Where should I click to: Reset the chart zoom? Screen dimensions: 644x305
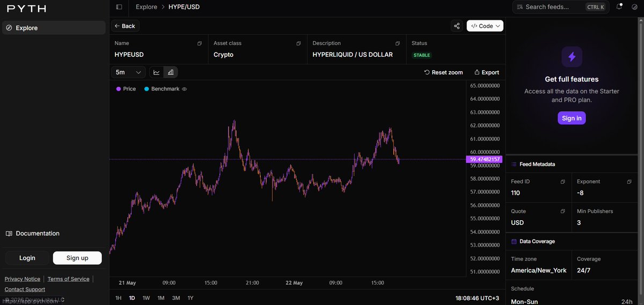tap(443, 72)
